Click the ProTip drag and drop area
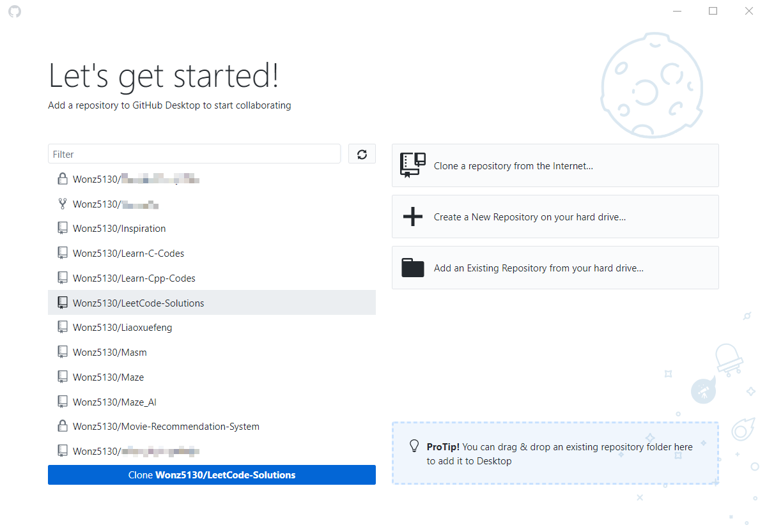 coord(555,453)
